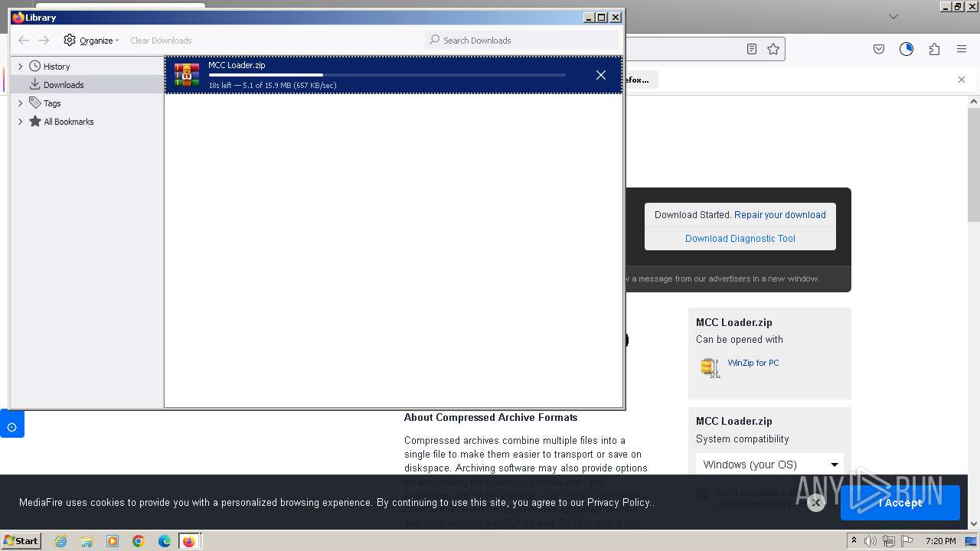Open media player taskbar icon
Screen dimensions: 980x551
tap(113, 541)
